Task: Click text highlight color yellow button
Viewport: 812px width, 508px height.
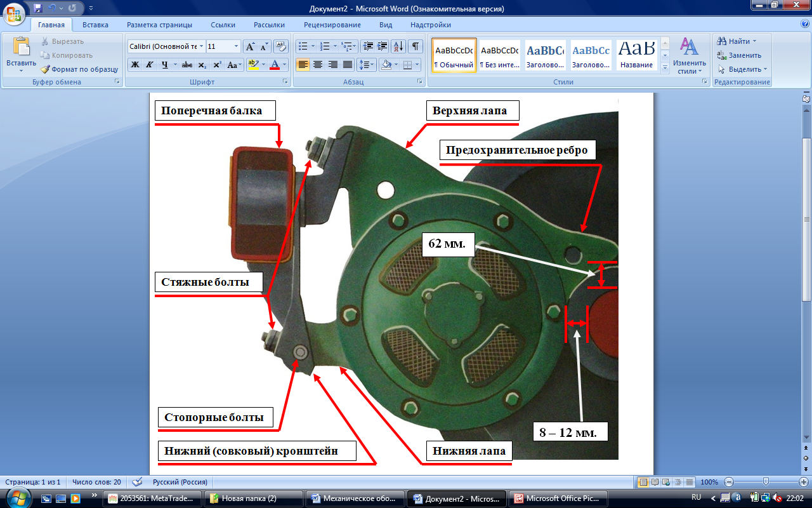Action: click(x=252, y=65)
